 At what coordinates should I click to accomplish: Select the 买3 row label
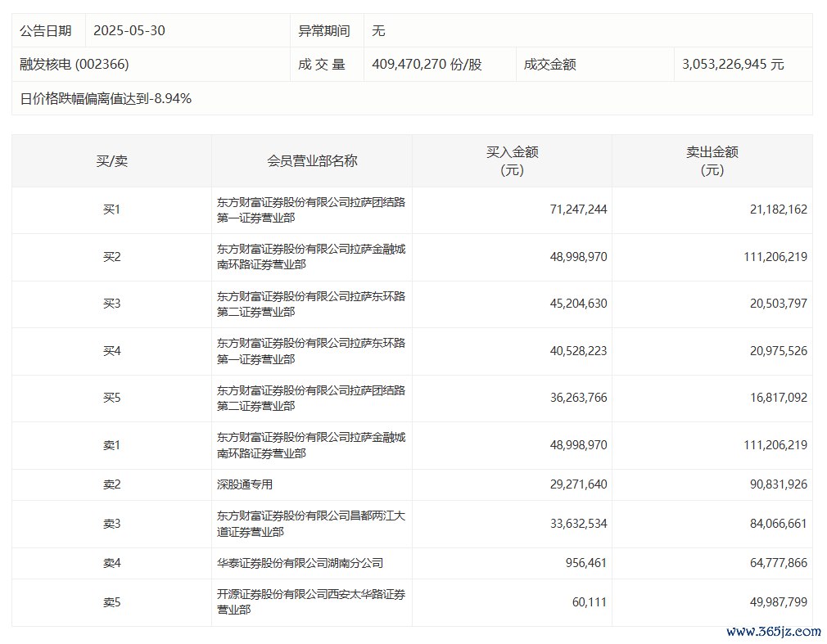click(x=112, y=304)
